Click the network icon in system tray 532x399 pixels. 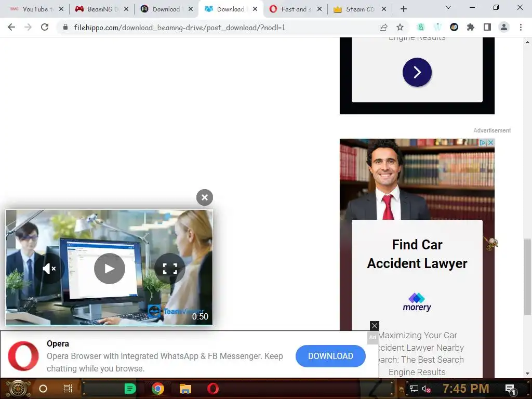click(414, 389)
